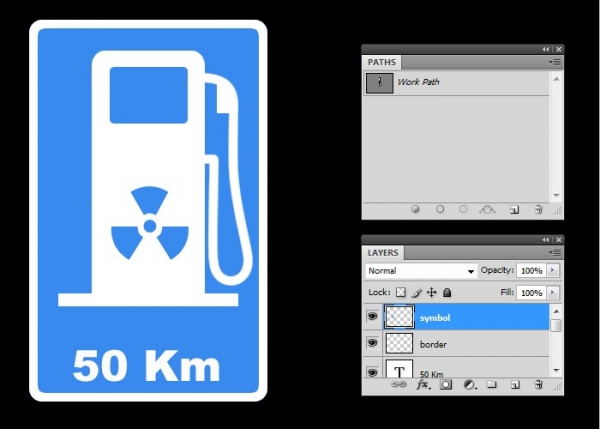Click Opacity 100% value field
Image resolution: width=600 pixels, height=429 pixels.
(x=532, y=271)
